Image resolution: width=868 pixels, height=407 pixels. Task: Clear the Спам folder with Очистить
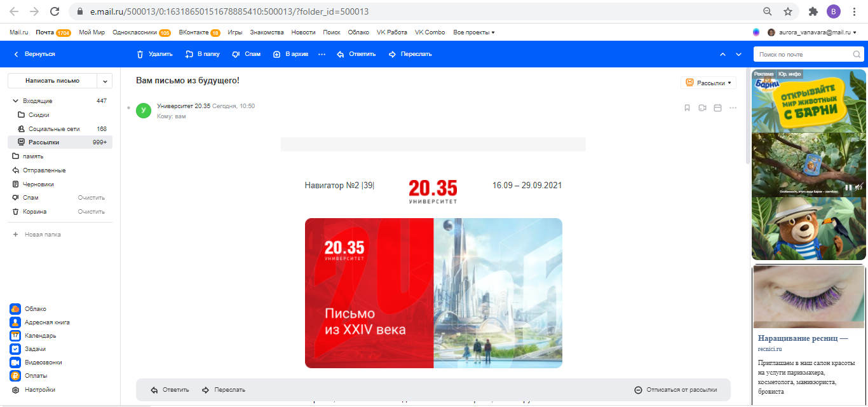[x=92, y=198]
